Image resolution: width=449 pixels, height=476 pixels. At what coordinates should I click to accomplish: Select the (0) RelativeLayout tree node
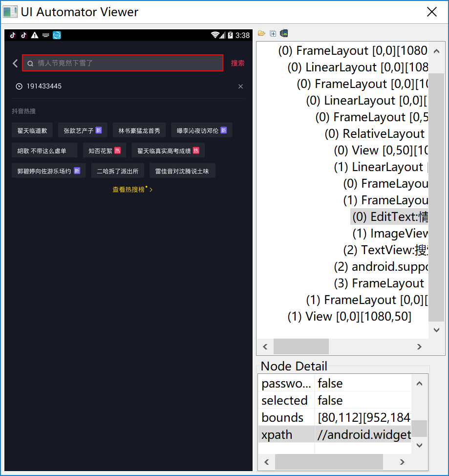374,134
